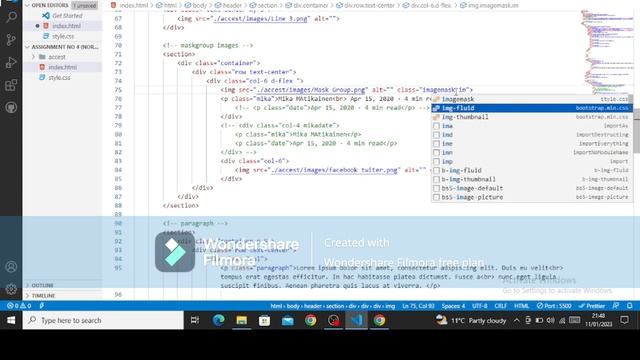The width and height of the screenshot is (640, 360).
Task: Open Mail app from taskbar
Action: coord(287,320)
